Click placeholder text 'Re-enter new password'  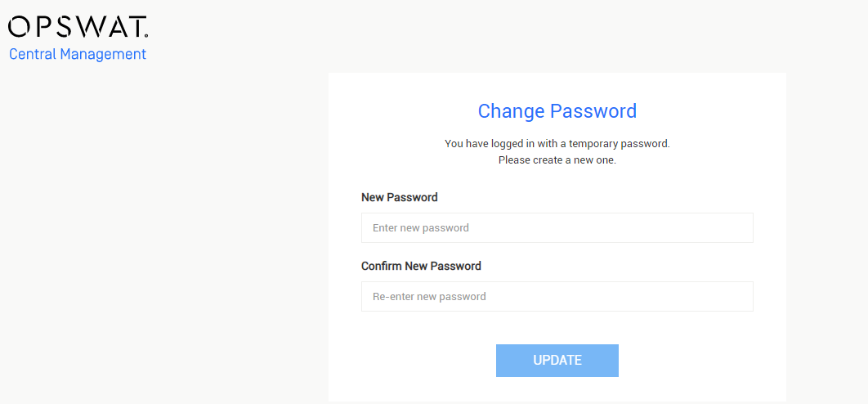[429, 297]
